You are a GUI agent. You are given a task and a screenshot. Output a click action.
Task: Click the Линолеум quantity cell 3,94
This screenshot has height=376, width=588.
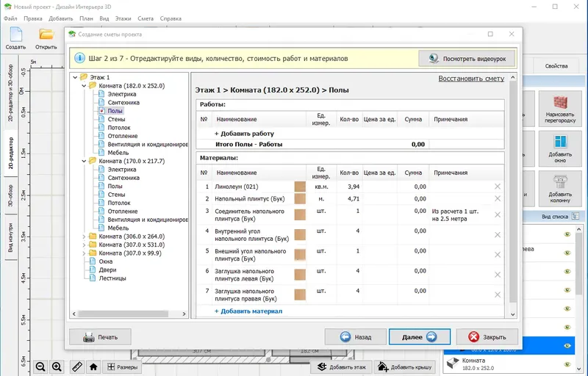pos(348,187)
